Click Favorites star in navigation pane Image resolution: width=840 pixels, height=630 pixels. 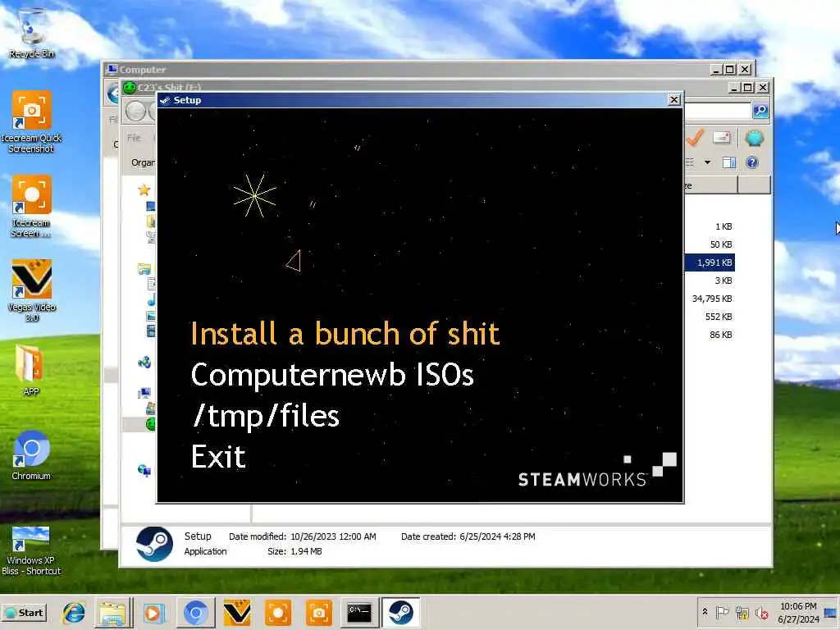pyautogui.click(x=144, y=189)
